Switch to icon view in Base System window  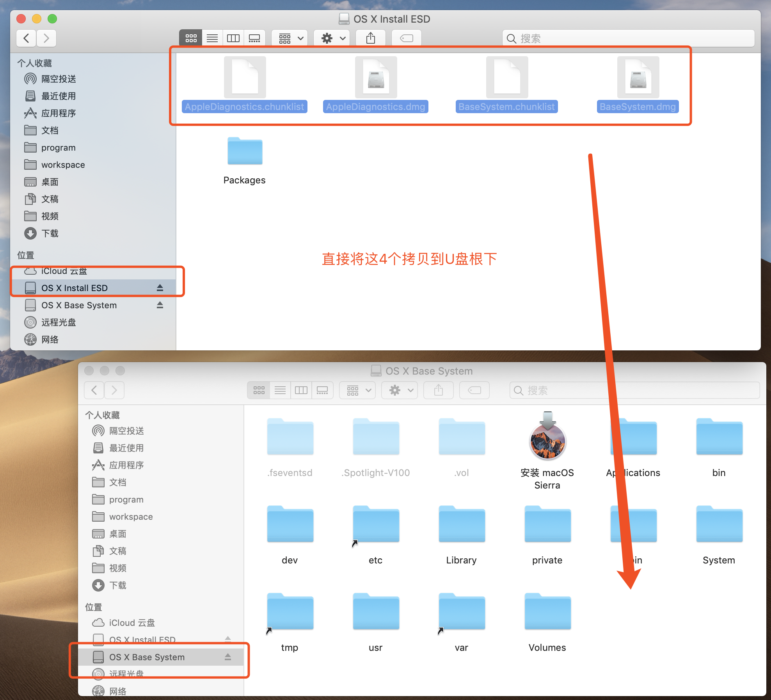[259, 390]
